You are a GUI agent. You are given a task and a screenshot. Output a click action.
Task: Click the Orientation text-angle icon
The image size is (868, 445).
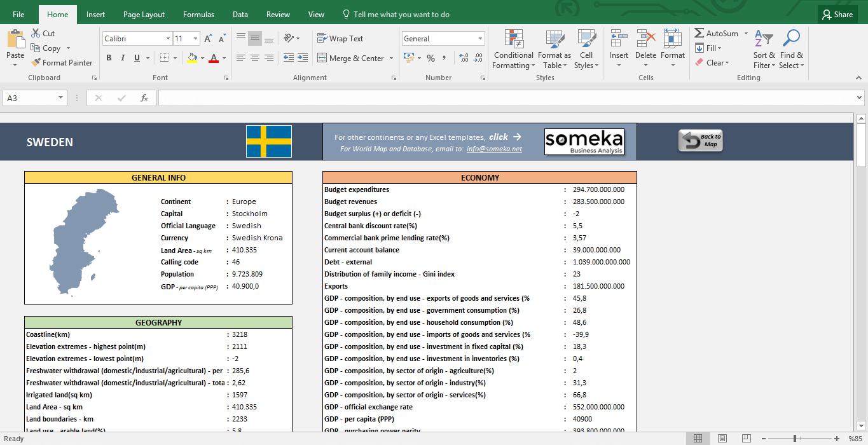point(289,39)
